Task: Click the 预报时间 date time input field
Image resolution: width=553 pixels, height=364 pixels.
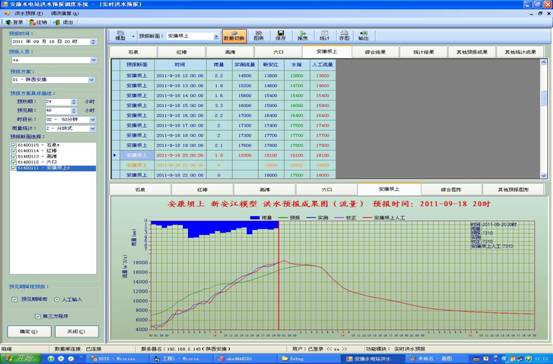Action: 54,42
